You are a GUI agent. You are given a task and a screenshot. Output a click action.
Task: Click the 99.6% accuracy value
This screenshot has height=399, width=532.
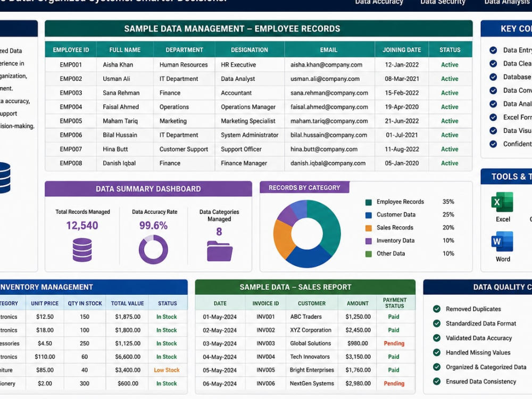tap(153, 226)
